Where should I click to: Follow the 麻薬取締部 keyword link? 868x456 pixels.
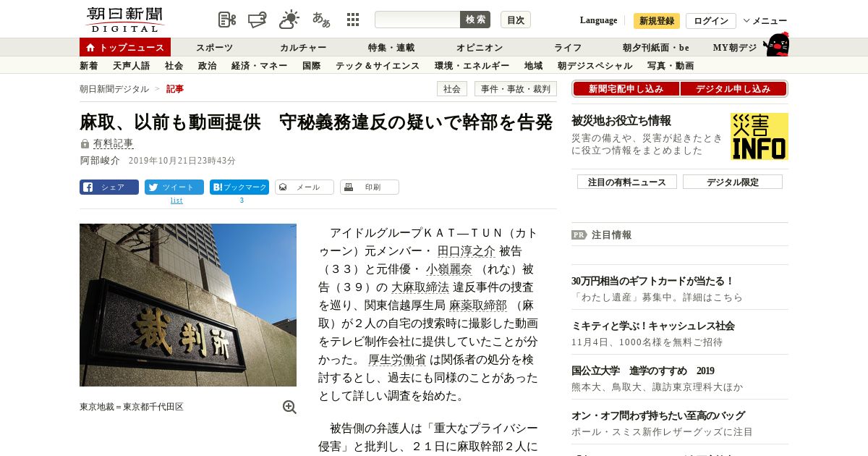tap(478, 305)
